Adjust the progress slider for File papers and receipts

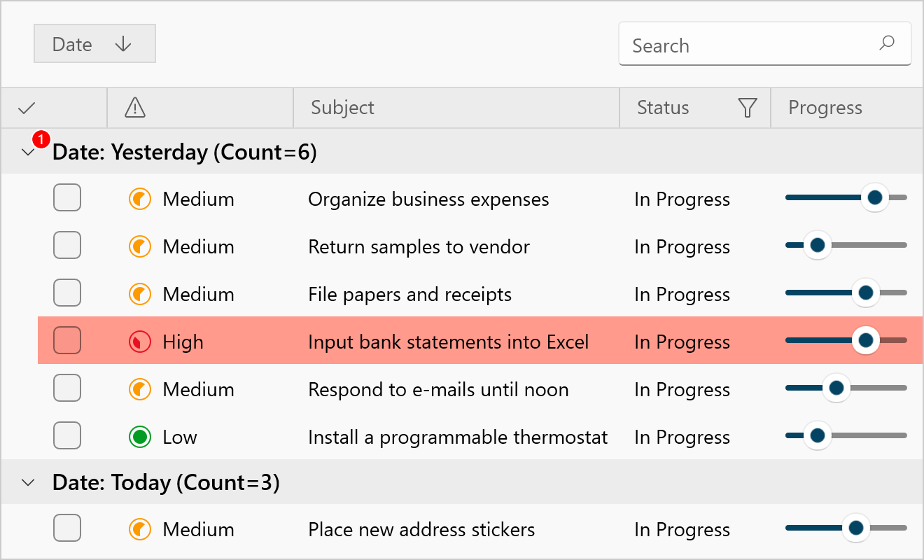click(866, 293)
